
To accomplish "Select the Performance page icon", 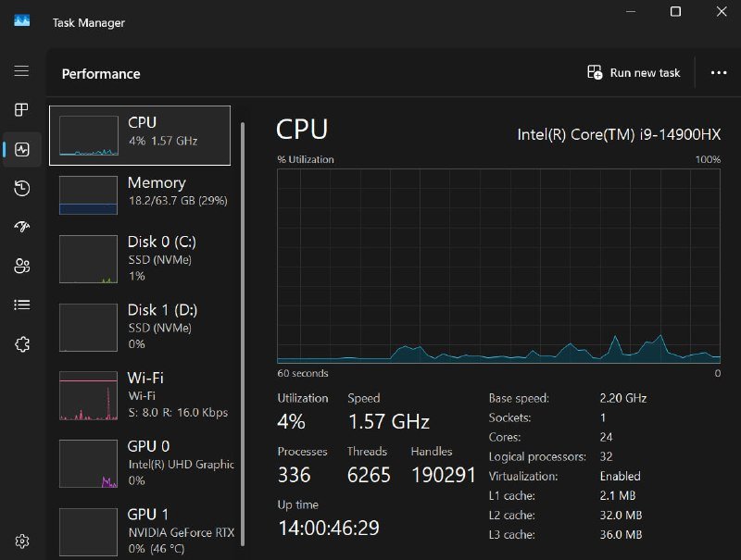I will 21,149.
